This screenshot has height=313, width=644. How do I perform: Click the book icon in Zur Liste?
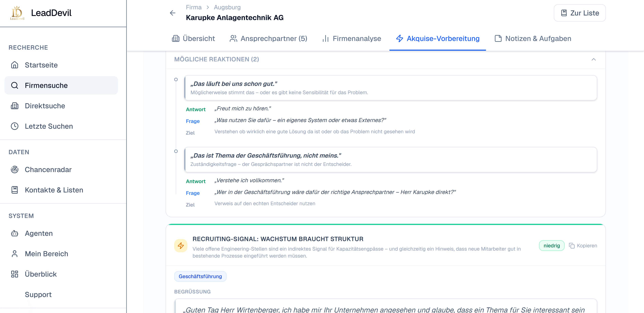tap(564, 13)
